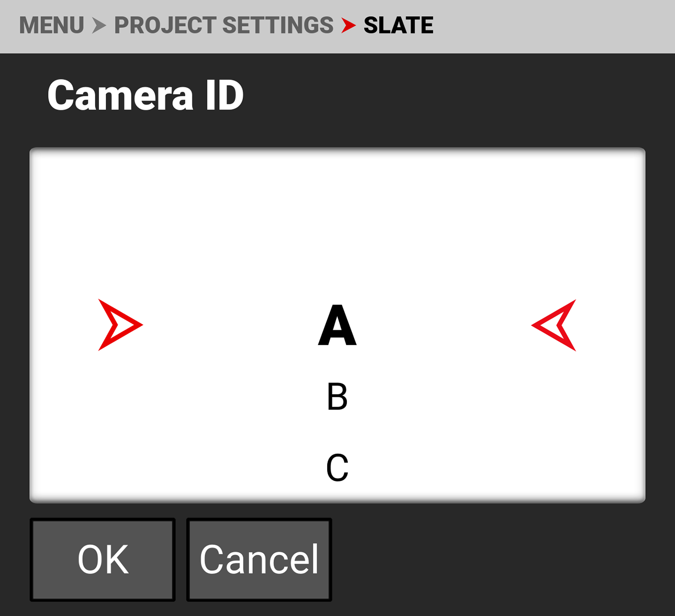Click white picker space right of letter B
675x616 pixels.
[x=450, y=397]
